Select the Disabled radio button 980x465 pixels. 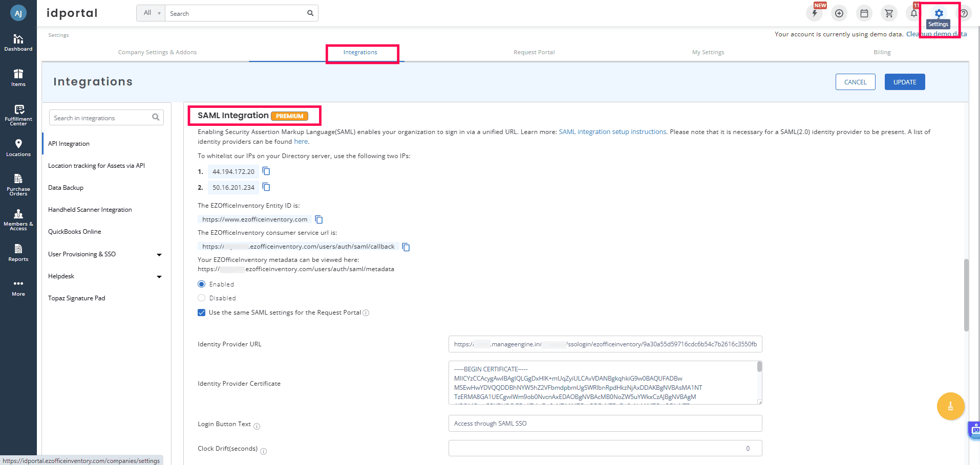tap(202, 297)
